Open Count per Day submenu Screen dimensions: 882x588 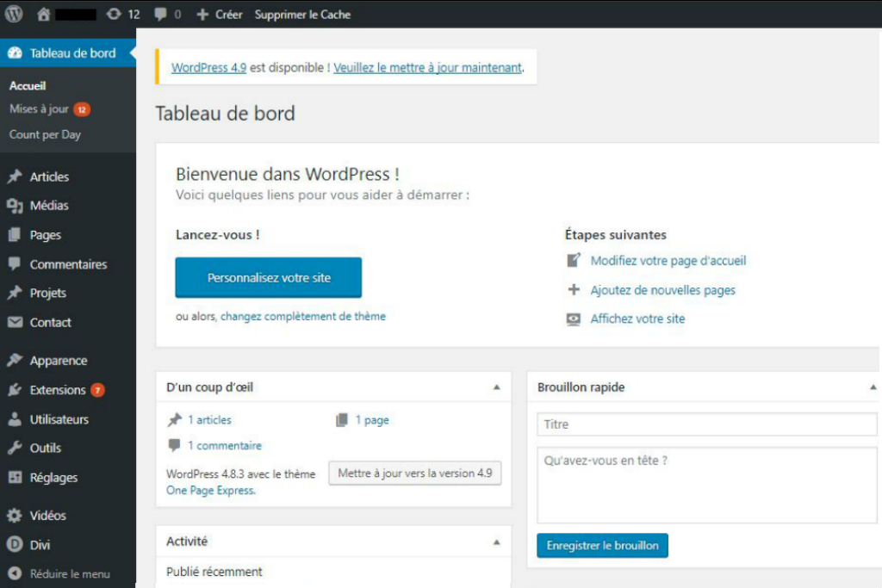click(45, 135)
